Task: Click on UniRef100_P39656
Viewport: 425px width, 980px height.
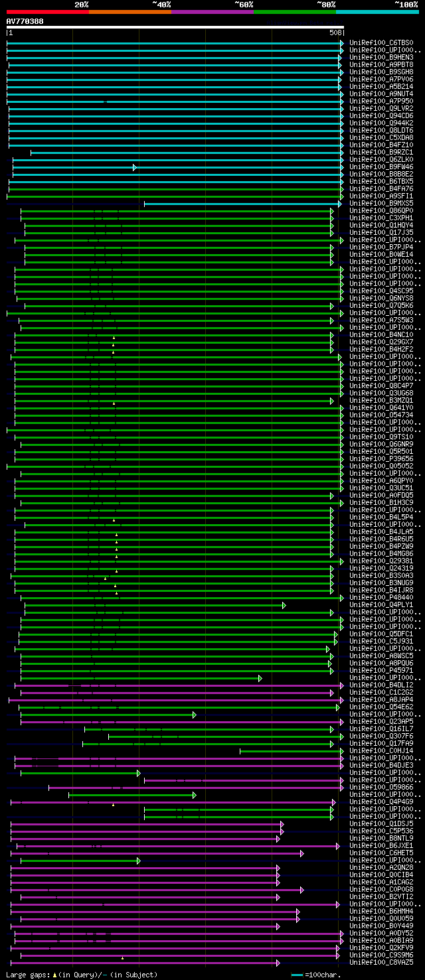Action: click(381, 459)
